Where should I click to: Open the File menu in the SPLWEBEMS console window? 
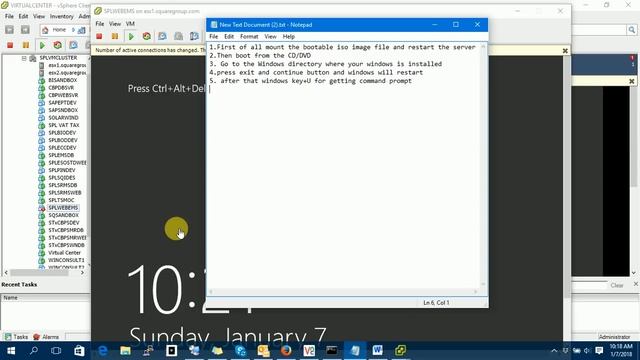click(100, 24)
